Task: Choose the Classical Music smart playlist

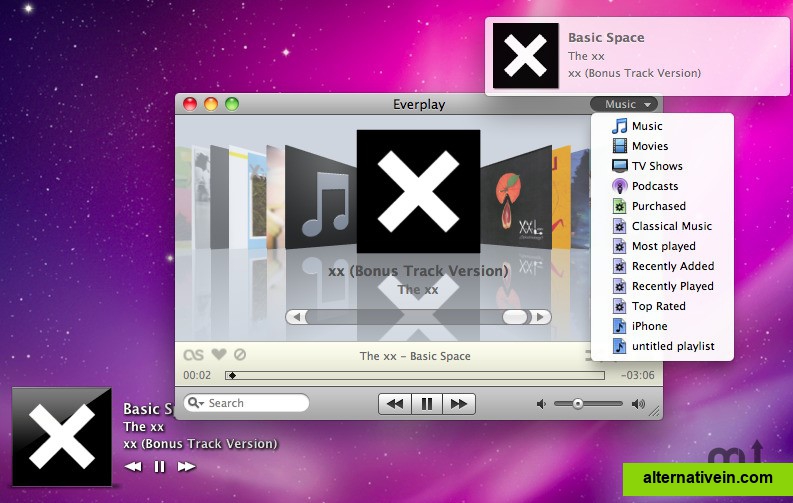Action: point(662,226)
